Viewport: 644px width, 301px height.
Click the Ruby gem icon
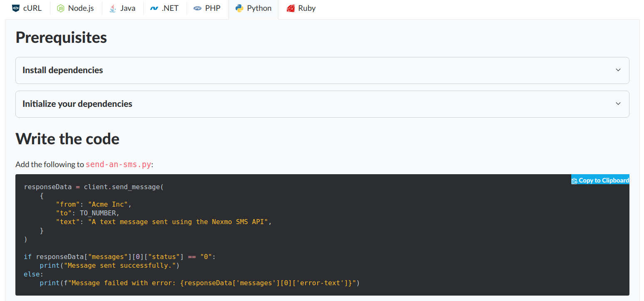point(291,8)
